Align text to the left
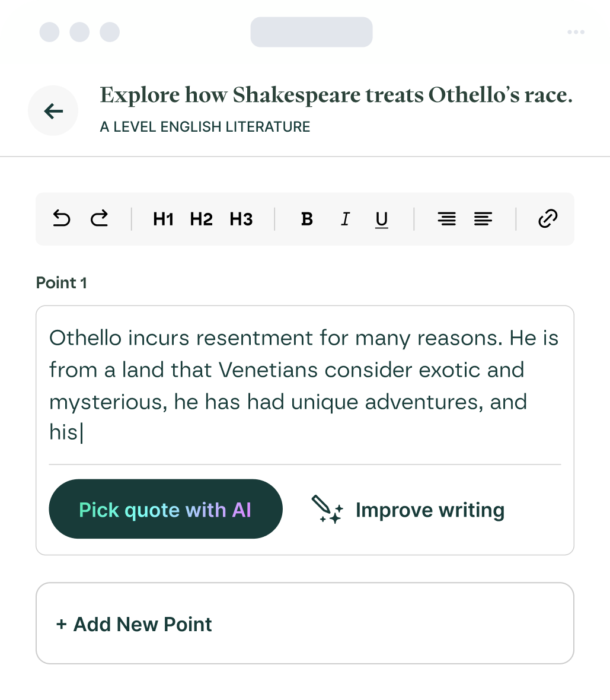The image size is (610, 700). (483, 219)
